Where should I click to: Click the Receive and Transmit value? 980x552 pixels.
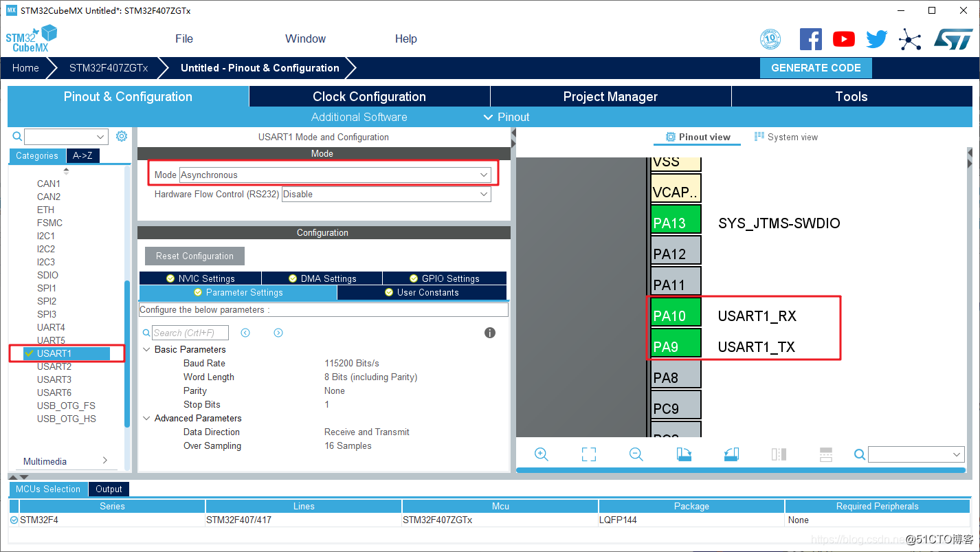(367, 432)
